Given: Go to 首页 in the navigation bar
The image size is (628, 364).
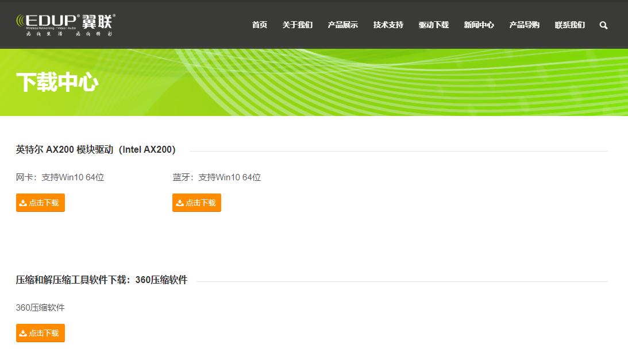Looking at the screenshot, I should click(260, 25).
